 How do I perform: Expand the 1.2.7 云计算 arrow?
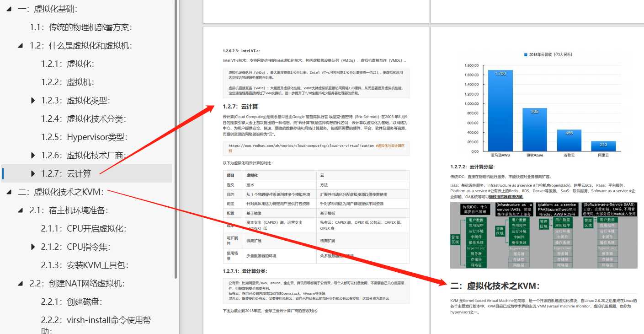click(x=32, y=174)
